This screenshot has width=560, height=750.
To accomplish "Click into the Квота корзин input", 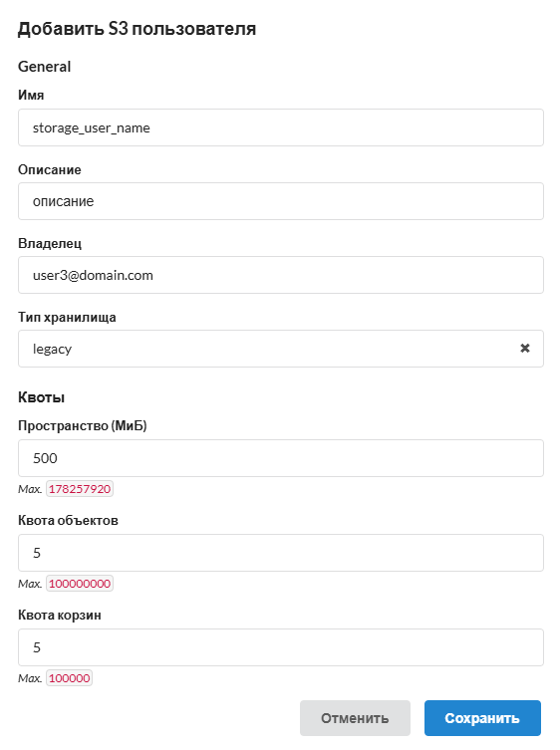I will click(280, 647).
